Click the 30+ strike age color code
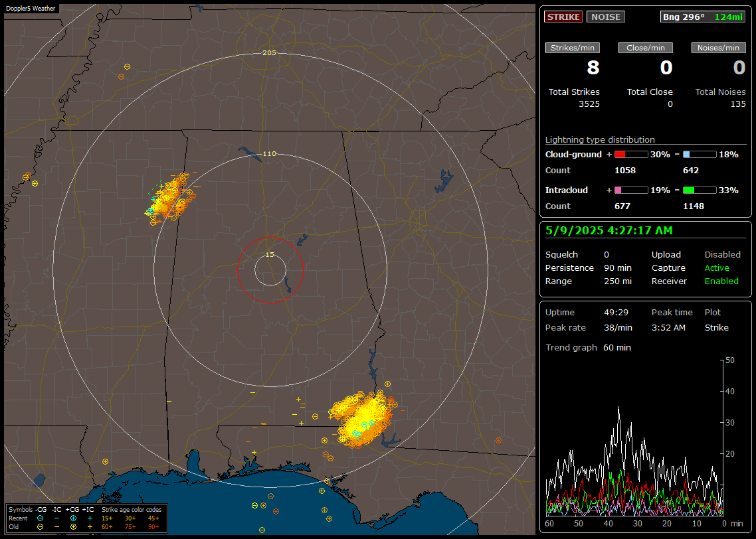 tap(130, 518)
